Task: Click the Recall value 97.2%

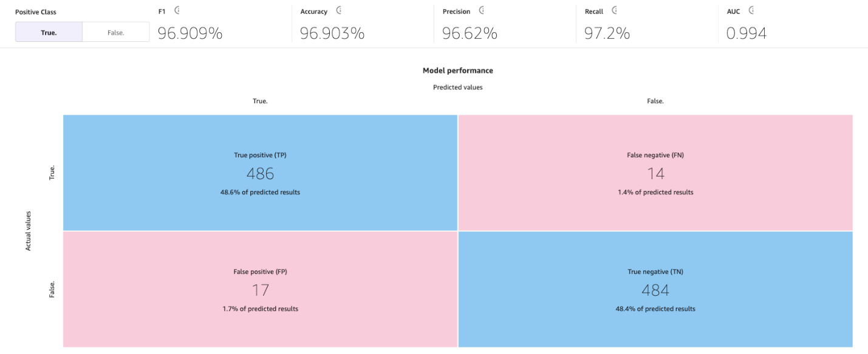Action: pyautogui.click(x=607, y=34)
